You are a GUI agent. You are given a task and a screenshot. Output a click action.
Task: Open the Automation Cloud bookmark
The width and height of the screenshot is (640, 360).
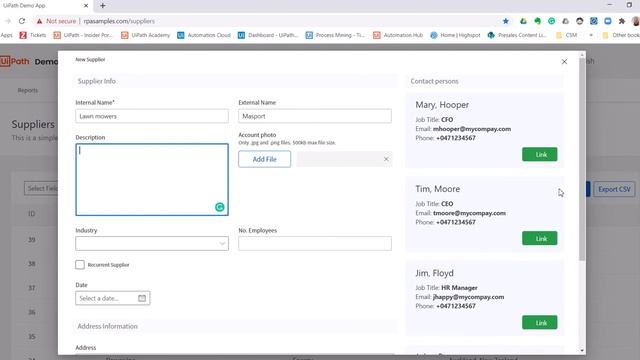pos(204,35)
